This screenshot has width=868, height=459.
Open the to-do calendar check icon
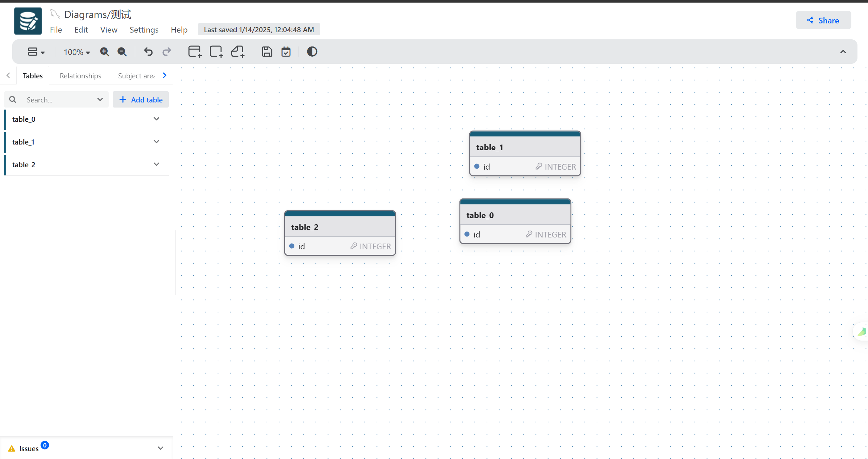286,52
